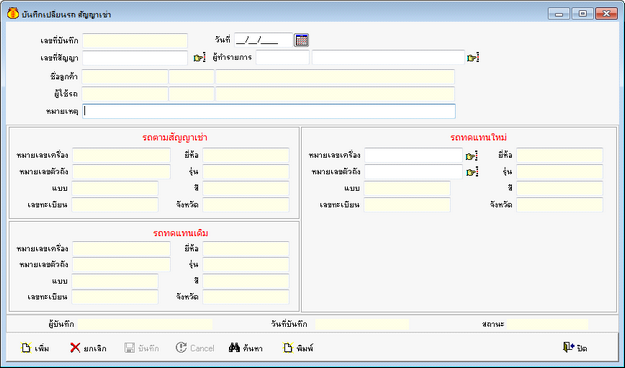Viewport: 625px width, 368px height.
Task: Click รุ่น field in รถตามสัญญาเช่า
Action: click(246, 172)
